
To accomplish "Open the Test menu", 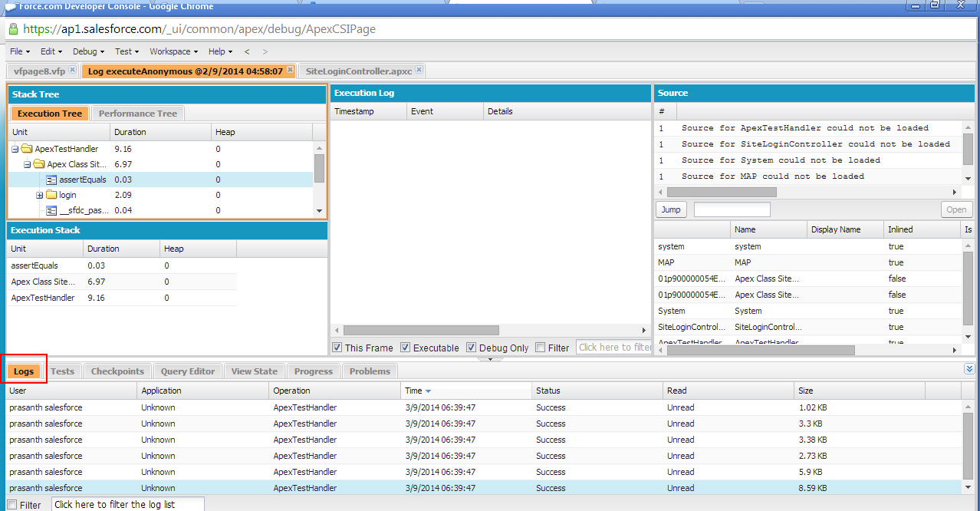I will [x=127, y=51].
